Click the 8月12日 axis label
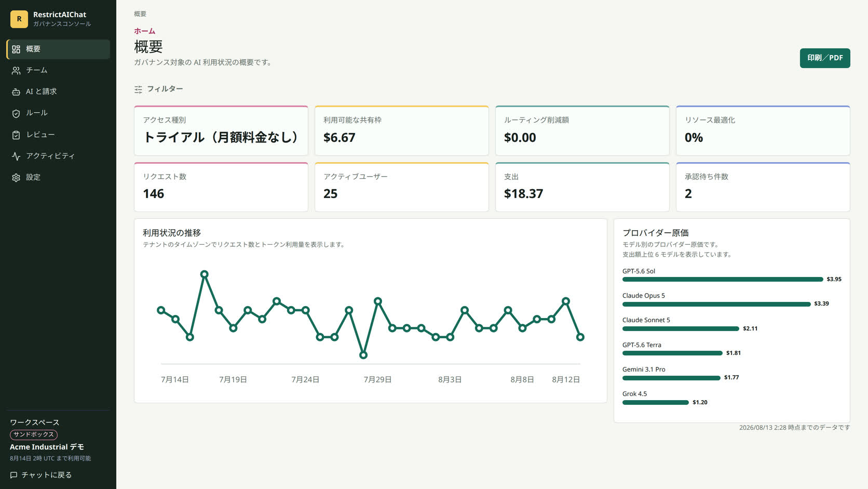Image resolution: width=868 pixels, height=489 pixels. tap(566, 380)
